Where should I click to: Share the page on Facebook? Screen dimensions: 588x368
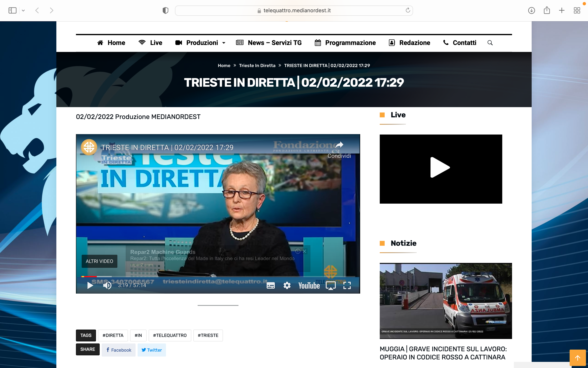click(119, 350)
